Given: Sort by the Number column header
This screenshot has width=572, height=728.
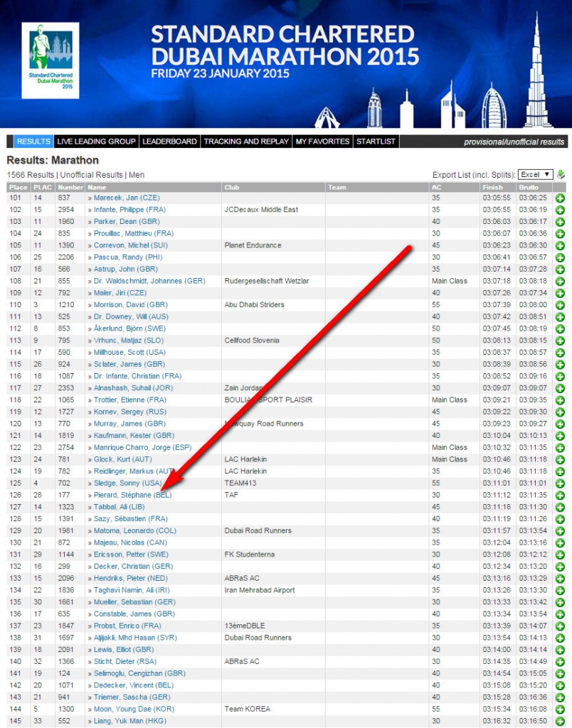Looking at the screenshot, I should point(70,188).
